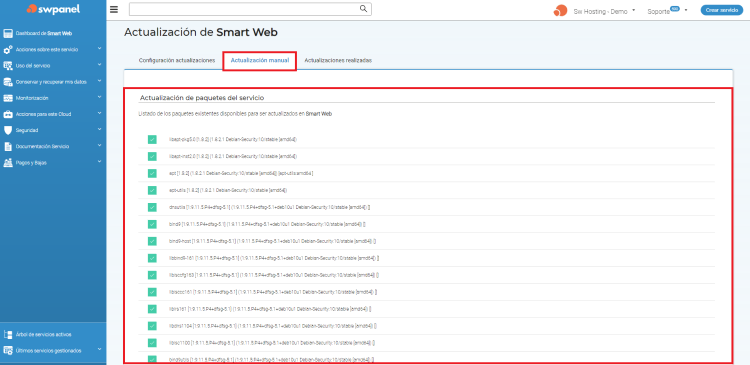The width and height of the screenshot is (750, 365).
Task: Open the Sw Hosting - Demo dropdown arrow
Action: (x=634, y=10)
